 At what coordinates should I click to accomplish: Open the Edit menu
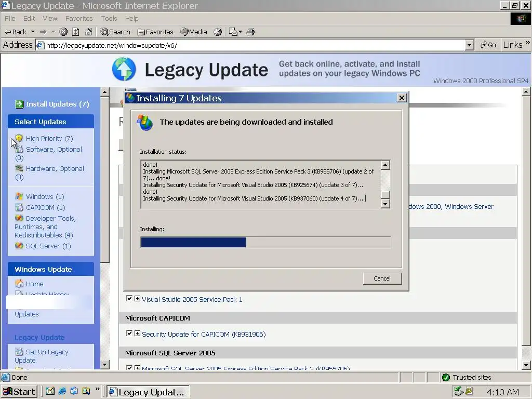[29, 18]
